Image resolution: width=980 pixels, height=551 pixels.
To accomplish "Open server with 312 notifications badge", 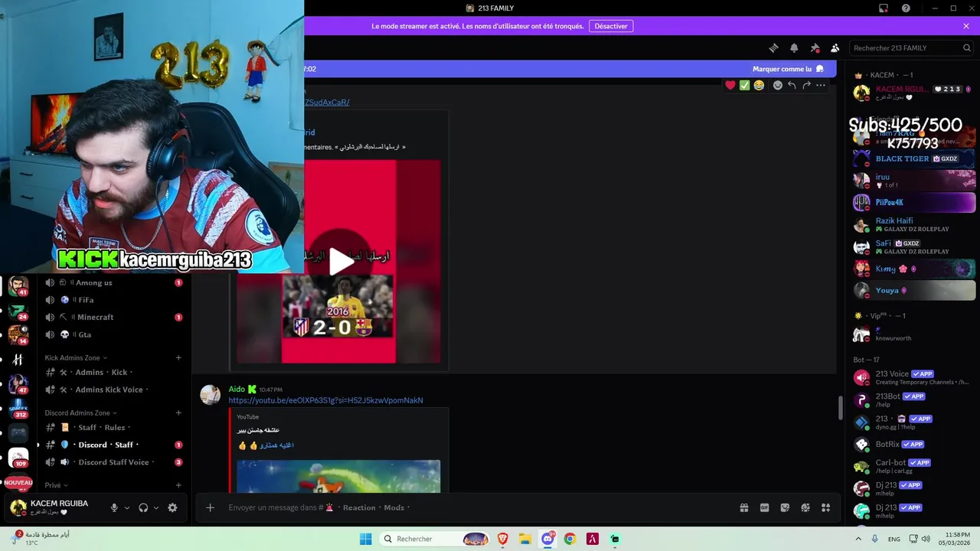I will [18, 407].
